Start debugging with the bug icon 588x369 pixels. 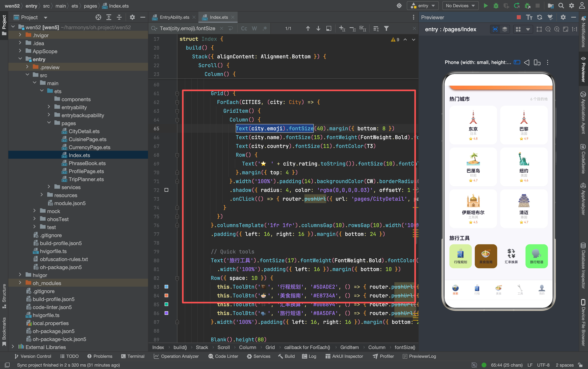coord(496,6)
